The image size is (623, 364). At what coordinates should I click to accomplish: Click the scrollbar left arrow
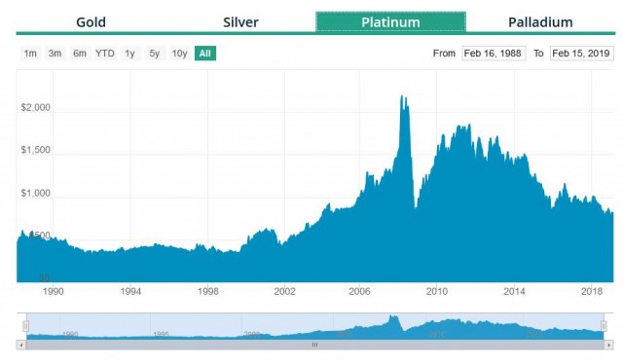click(x=21, y=345)
